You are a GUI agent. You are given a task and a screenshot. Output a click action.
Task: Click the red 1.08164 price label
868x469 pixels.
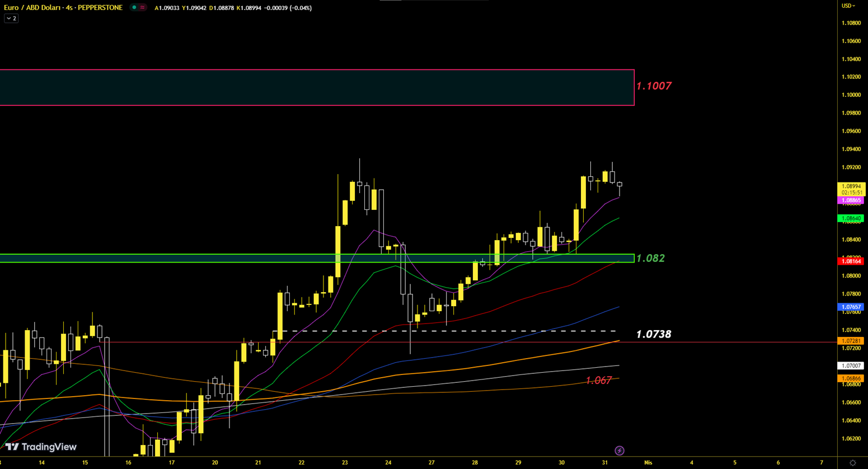tap(851, 261)
